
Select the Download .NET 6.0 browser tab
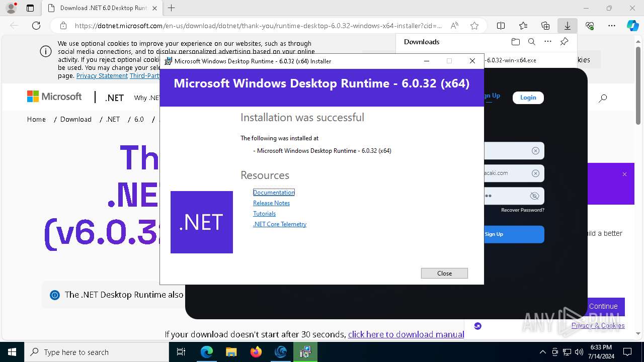pos(103,8)
